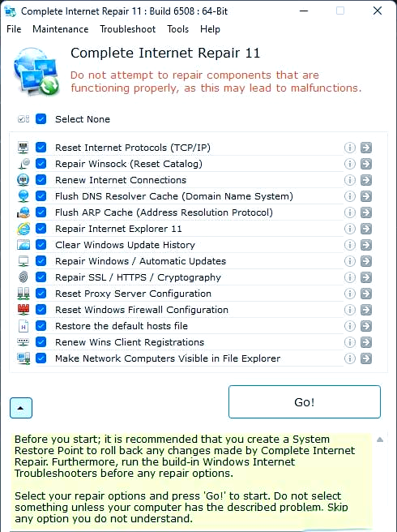Info icon for Reset Windows Firewall Configuration

pos(350,310)
